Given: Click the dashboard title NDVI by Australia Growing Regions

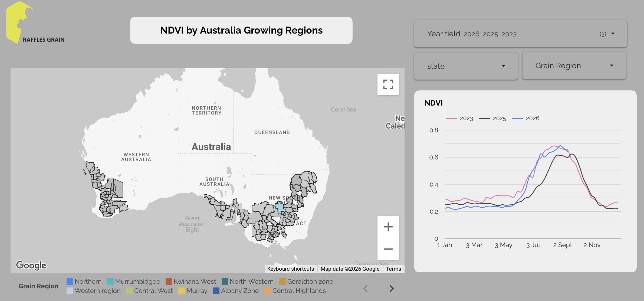Looking at the screenshot, I should 241,30.
